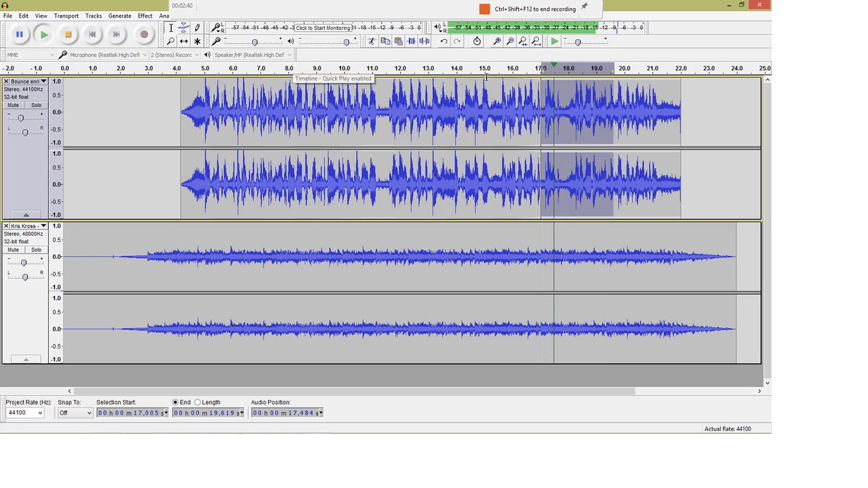
Task: Open the MME audio host dropdown
Action: [x=30, y=55]
